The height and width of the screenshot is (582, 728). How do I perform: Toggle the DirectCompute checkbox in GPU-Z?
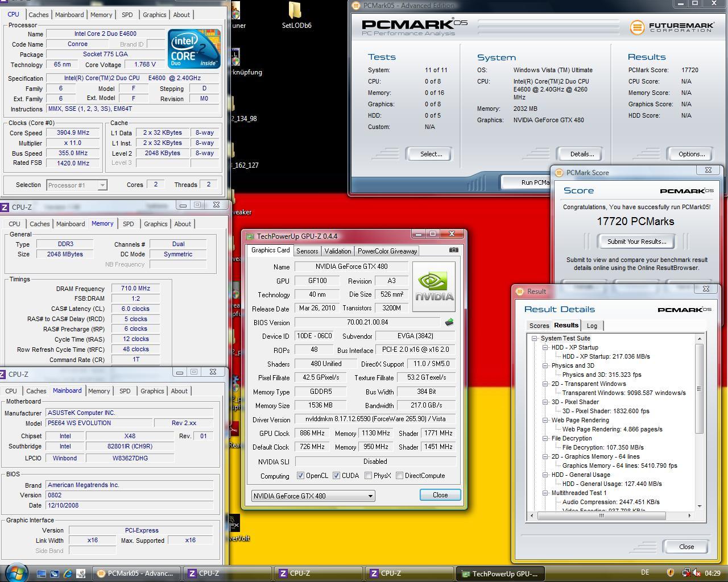click(x=399, y=476)
